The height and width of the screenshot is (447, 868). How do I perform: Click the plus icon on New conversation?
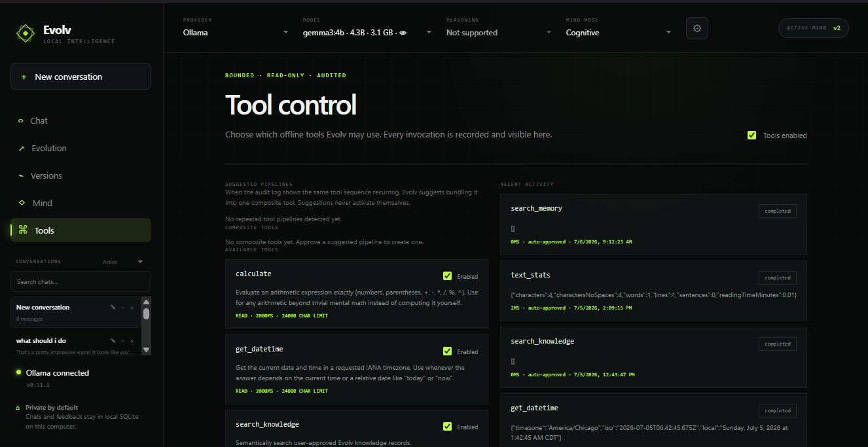[x=24, y=77]
